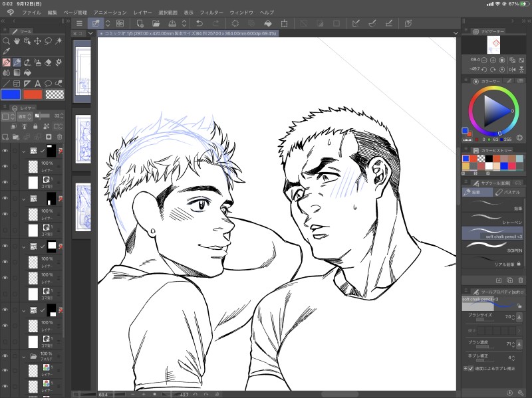
Task: Click the Undo arrow in command bar
Action: (x=199, y=23)
